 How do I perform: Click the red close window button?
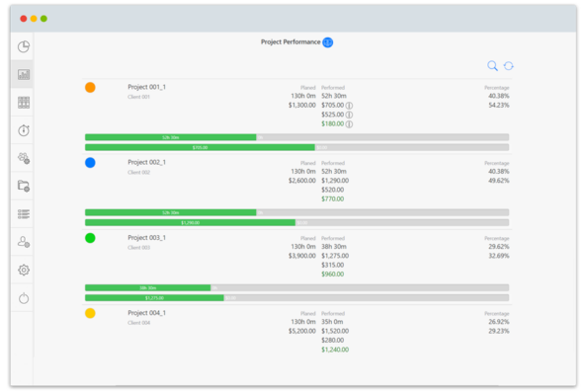point(24,19)
